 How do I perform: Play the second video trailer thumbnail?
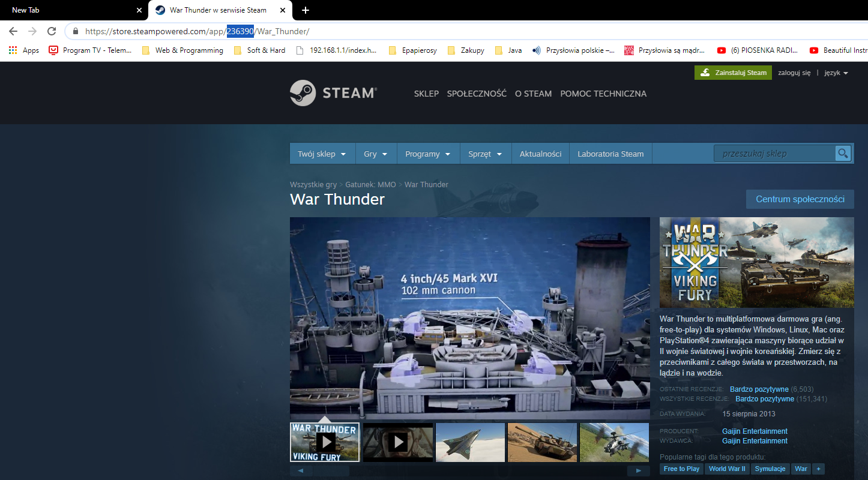[x=397, y=442]
